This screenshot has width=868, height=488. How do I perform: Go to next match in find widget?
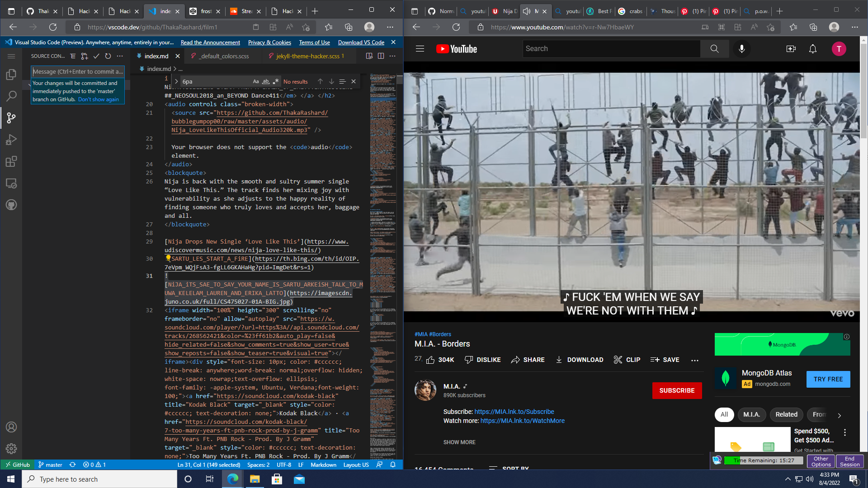pyautogui.click(x=331, y=81)
